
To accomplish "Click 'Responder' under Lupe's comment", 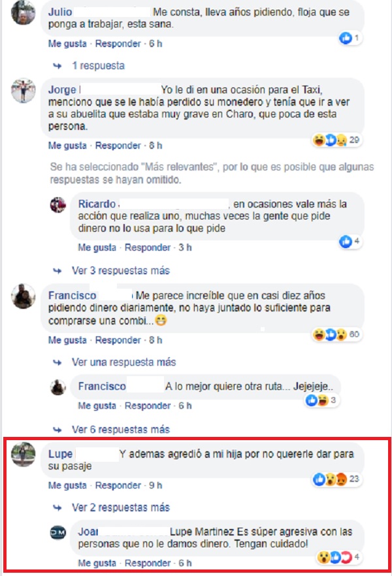I will click(118, 486).
